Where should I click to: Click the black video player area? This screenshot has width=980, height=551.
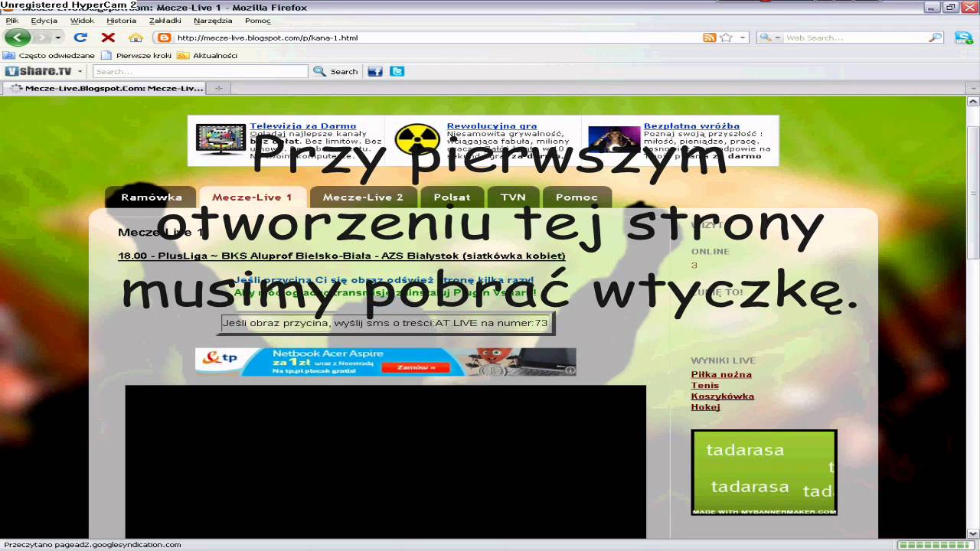pos(385,461)
